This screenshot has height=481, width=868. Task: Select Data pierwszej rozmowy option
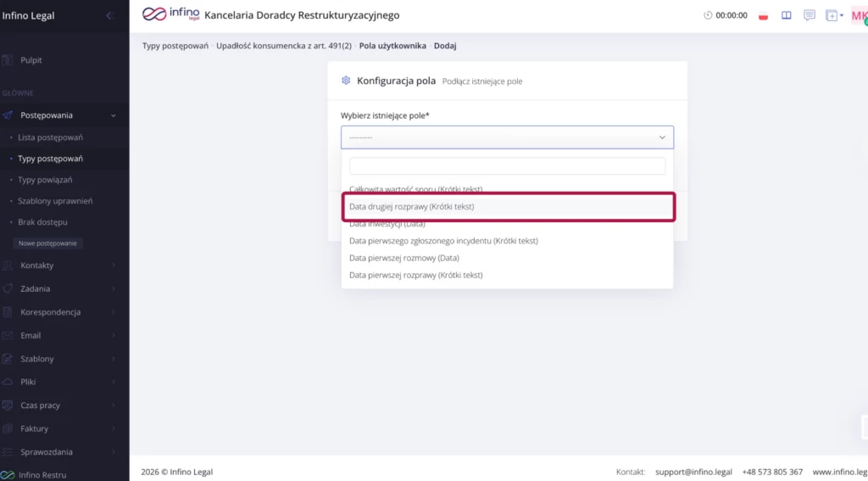click(x=507, y=258)
